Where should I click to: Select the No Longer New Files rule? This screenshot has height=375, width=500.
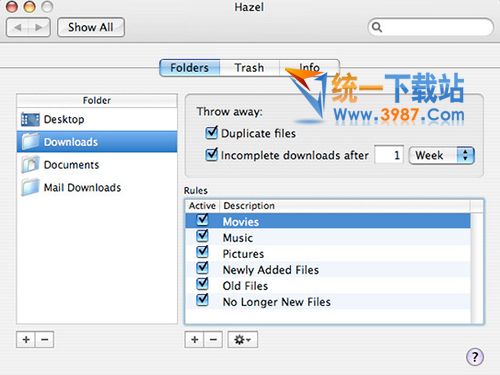(x=328, y=301)
